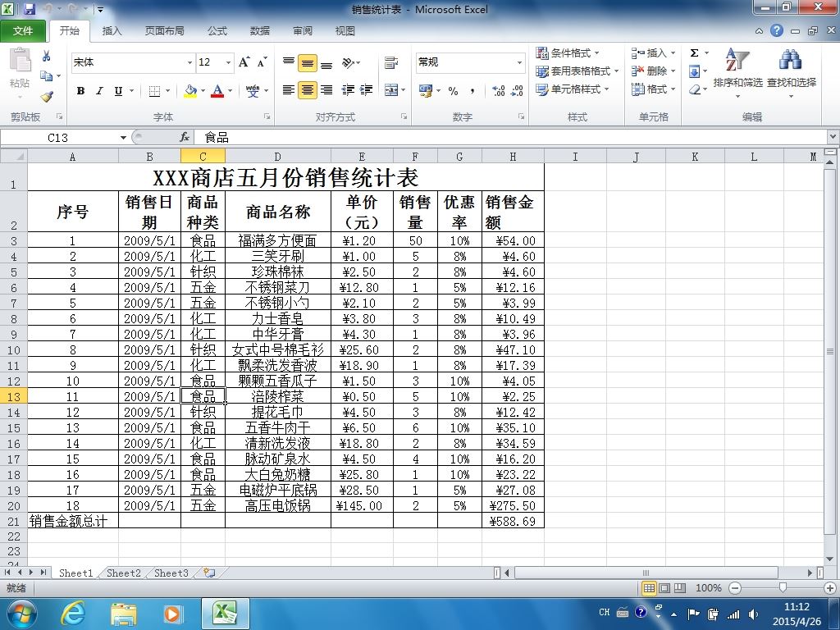840x630 pixels.
Task: Click the text orientation icon
Action: (x=349, y=62)
